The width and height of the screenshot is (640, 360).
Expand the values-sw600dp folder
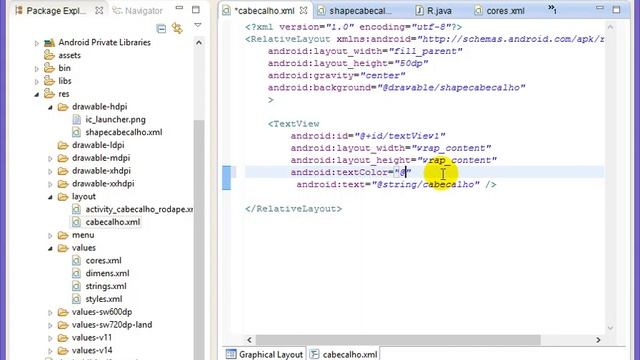click(50, 313)
